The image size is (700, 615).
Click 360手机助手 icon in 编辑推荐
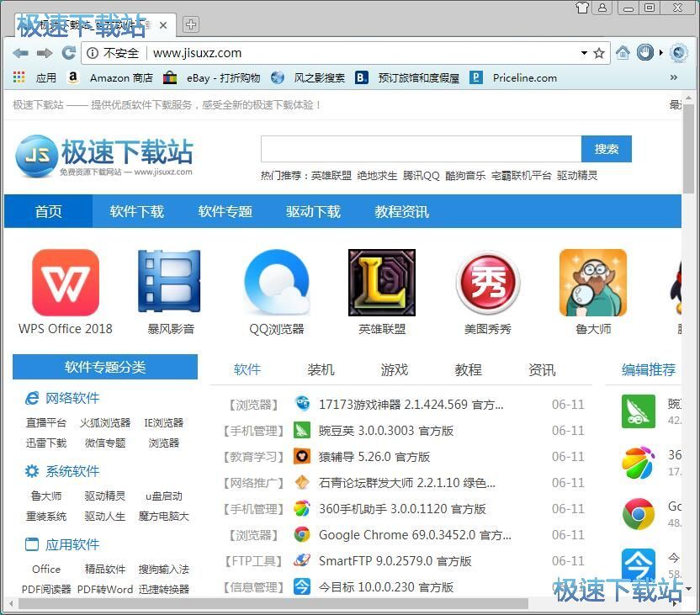[639, 463]
